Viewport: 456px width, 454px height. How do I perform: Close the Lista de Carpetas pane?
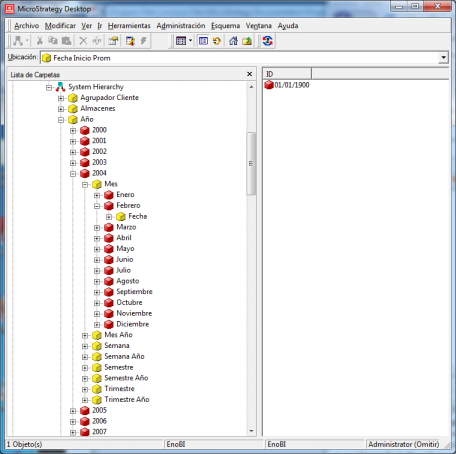pyautogui.click(x=249, y=74)
